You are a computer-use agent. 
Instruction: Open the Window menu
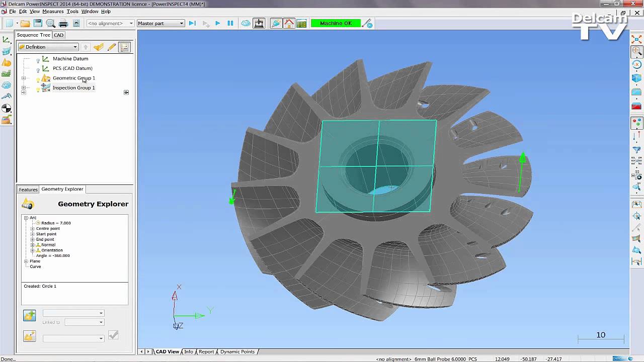pyautogui.click(x=90, y=11)
